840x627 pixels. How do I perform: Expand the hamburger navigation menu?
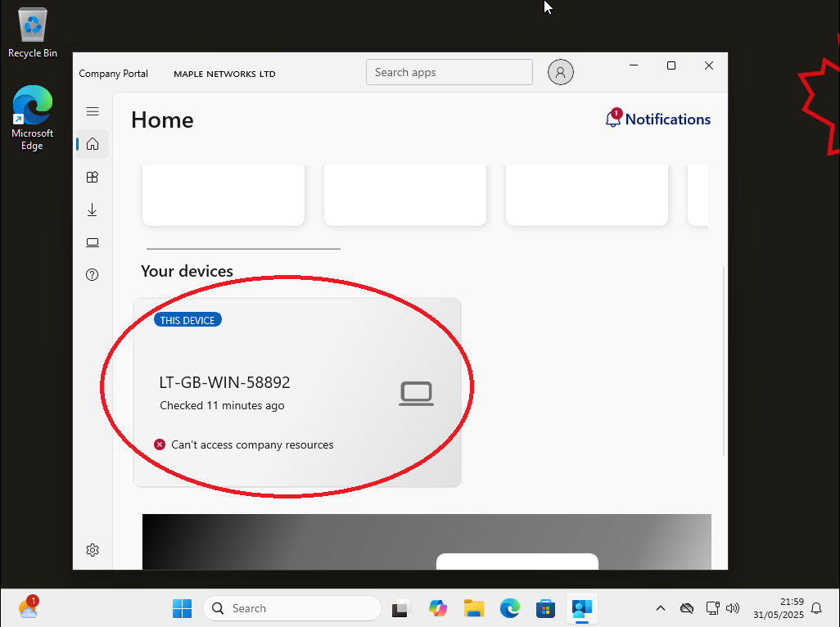point(93,111)
